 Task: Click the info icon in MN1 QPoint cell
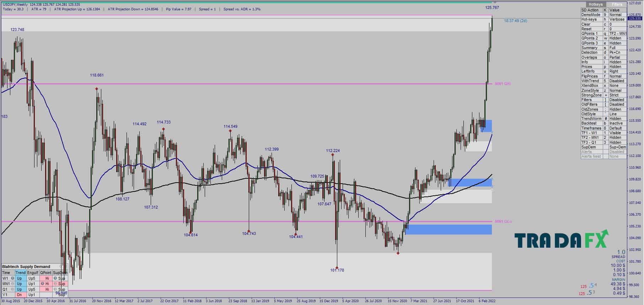[42, 284]
